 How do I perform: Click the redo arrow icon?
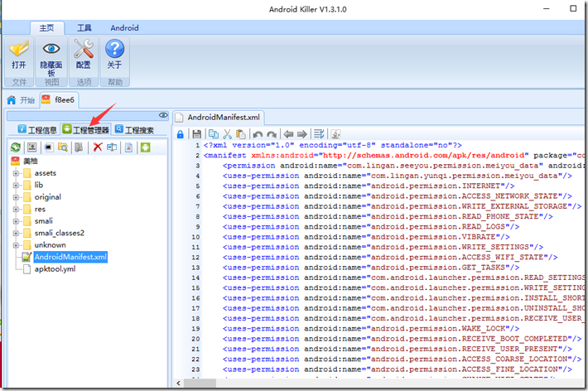click(272, 134)
